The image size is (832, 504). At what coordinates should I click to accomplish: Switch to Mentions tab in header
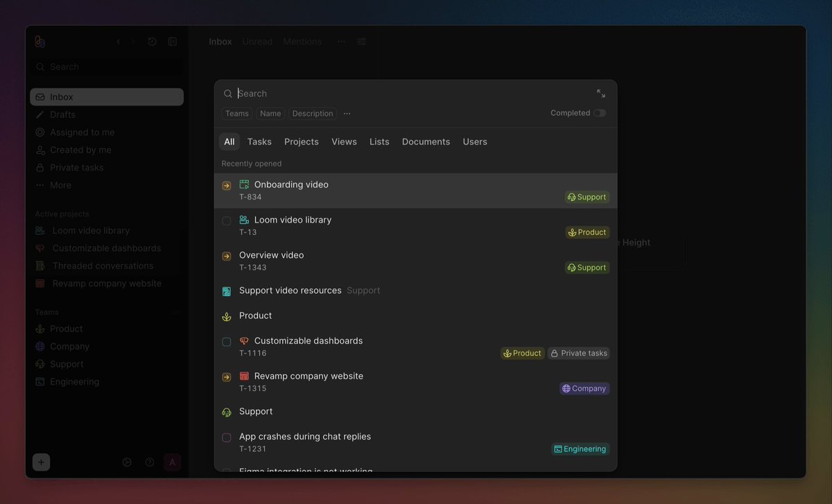pos(302,42)
